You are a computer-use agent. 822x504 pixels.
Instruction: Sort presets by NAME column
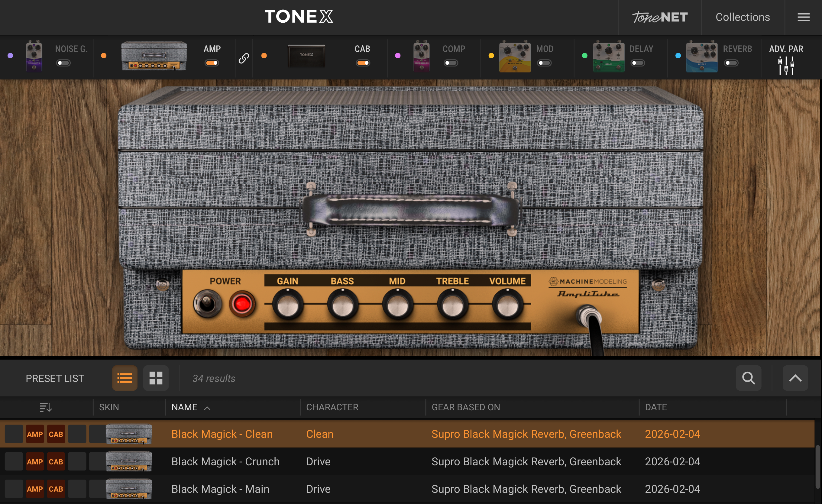184,407
